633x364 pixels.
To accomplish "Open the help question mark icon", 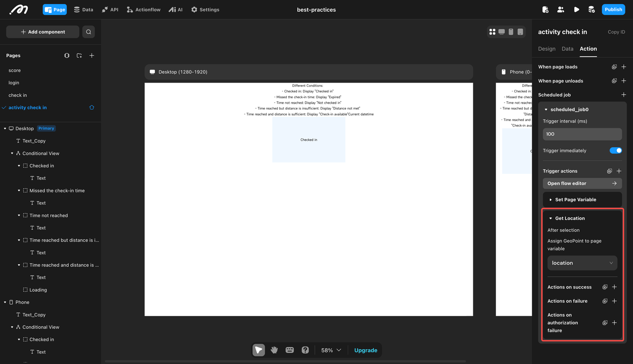I will tap(305, 350).
